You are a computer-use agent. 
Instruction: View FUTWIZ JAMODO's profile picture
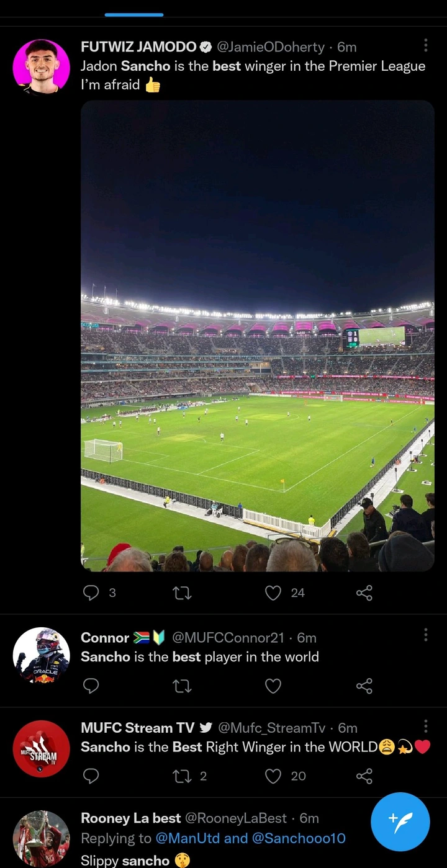tap(42, 66)
